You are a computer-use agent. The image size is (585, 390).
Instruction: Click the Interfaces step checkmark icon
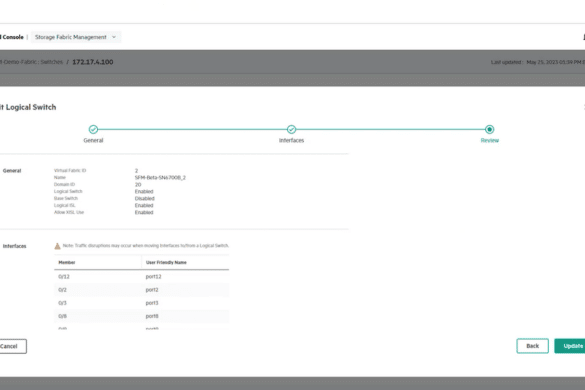point(291,130)
